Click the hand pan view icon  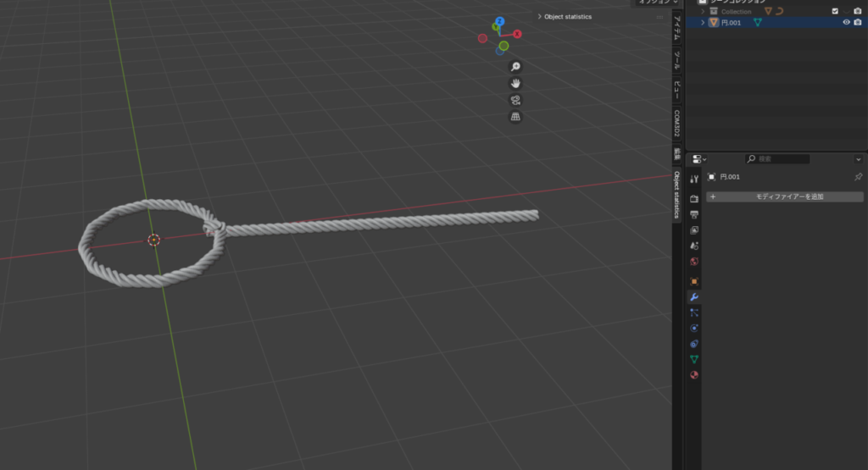(x=515, y=83)
